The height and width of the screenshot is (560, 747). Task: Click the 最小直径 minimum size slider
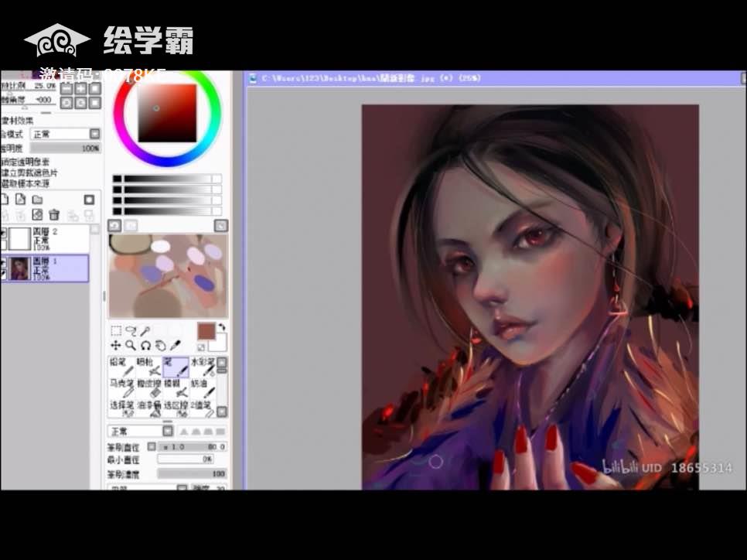coord(186,459)
